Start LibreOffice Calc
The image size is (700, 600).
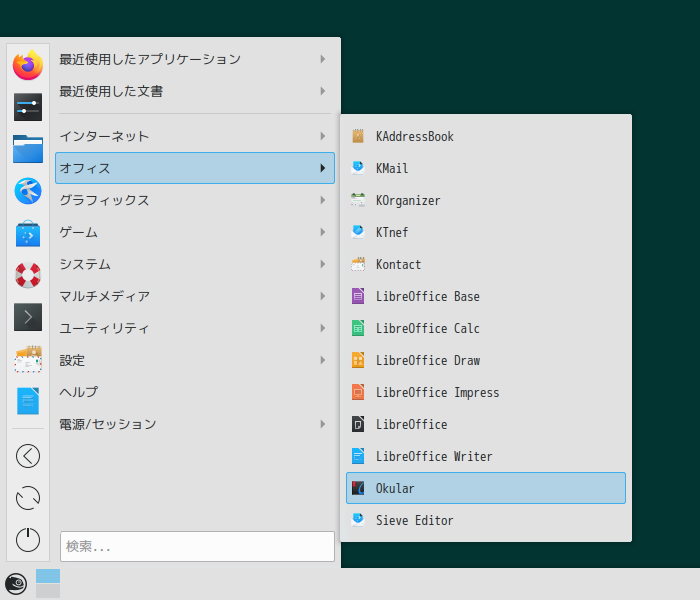[x=486, y=328]
